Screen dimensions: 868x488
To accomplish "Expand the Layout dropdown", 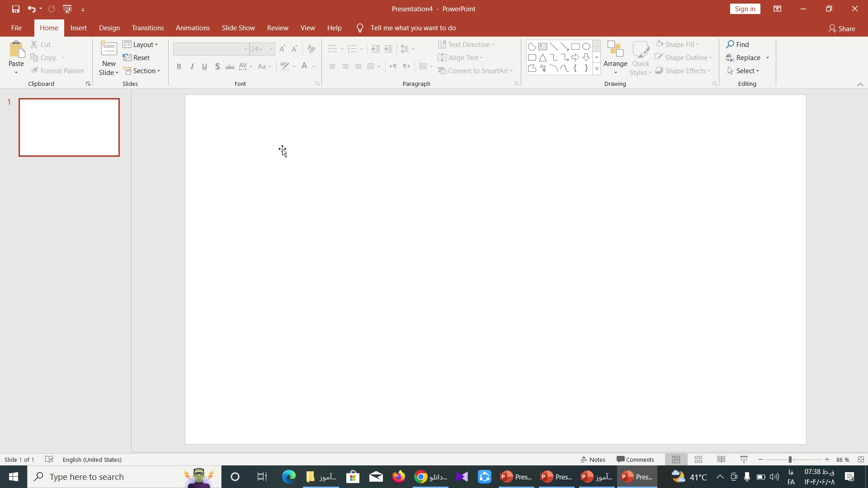I will click(x=141, y=44).
